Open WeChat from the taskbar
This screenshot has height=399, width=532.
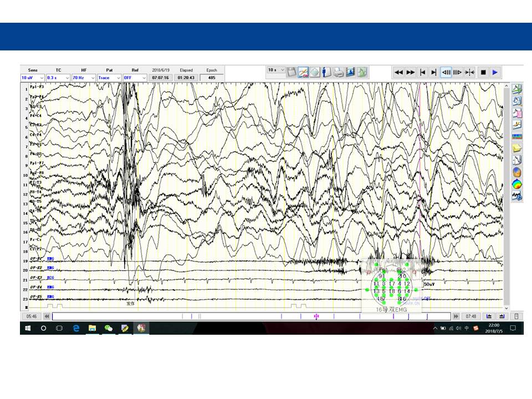click(109, 328)
